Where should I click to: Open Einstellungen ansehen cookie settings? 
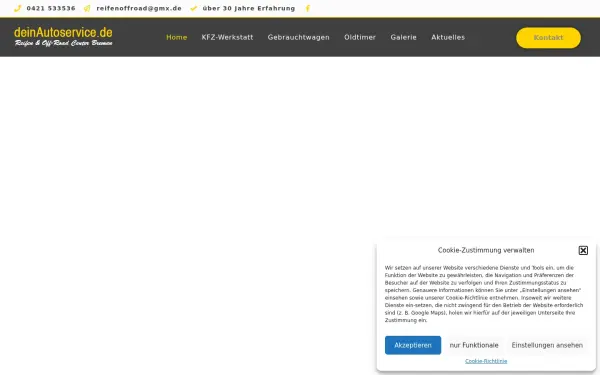point(547,345)
